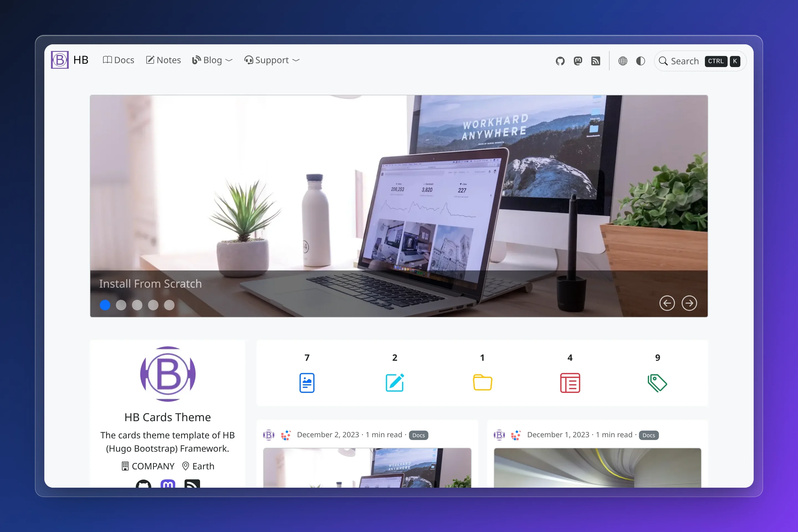Click the red series list icon
The image size is (798, 532).
tap(570, 383)
